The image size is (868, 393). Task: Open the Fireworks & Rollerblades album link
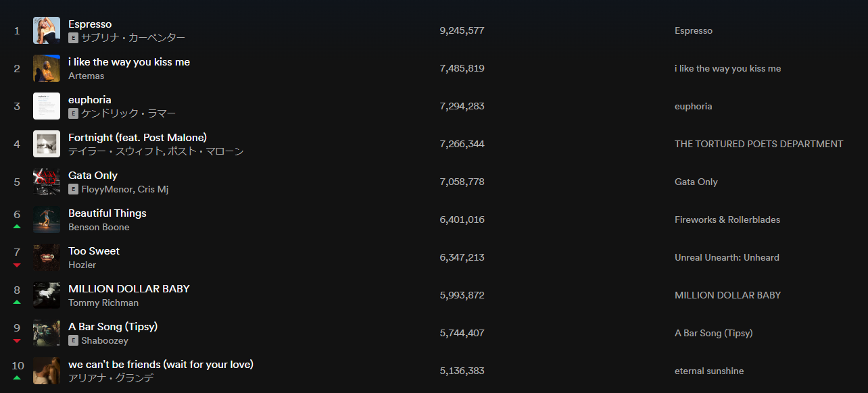pos(727,219)
